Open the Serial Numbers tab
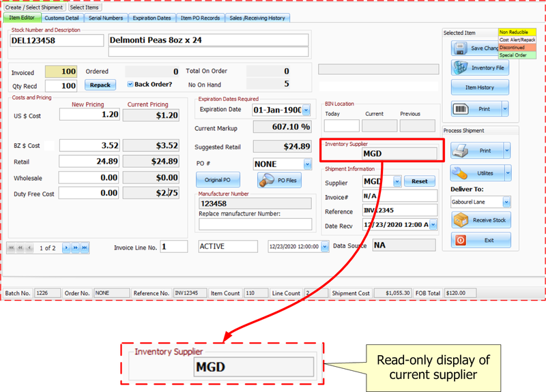Screen dimensions: 546x392 tap(106, 18)
